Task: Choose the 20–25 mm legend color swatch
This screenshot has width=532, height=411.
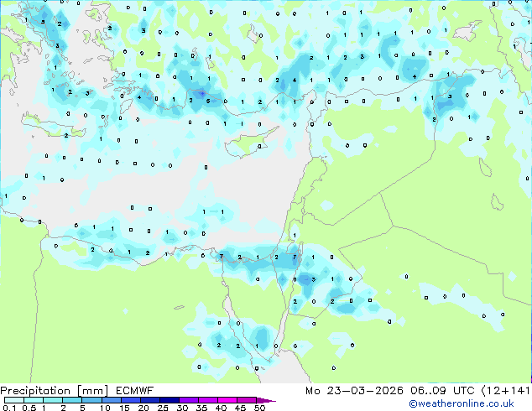Action: coord(150,400)
